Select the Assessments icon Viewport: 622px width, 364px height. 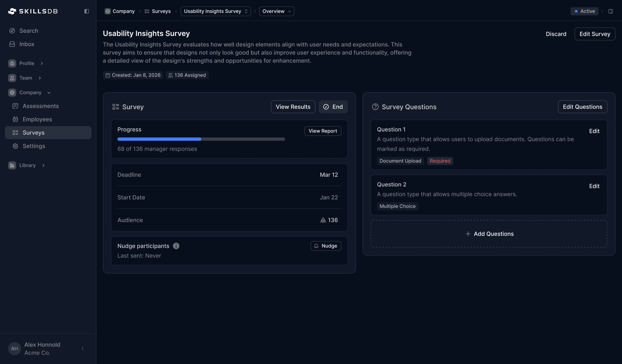click(x=15, y=106)
